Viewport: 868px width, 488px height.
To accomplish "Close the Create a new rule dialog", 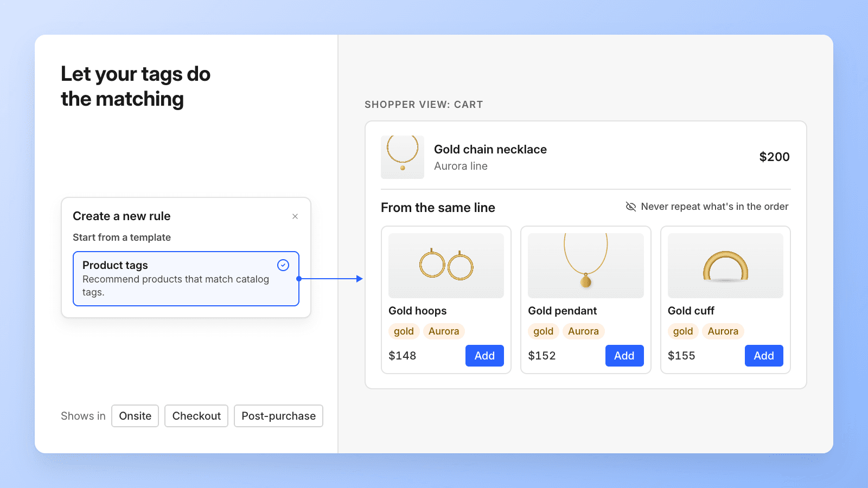I will pos(295,216).
